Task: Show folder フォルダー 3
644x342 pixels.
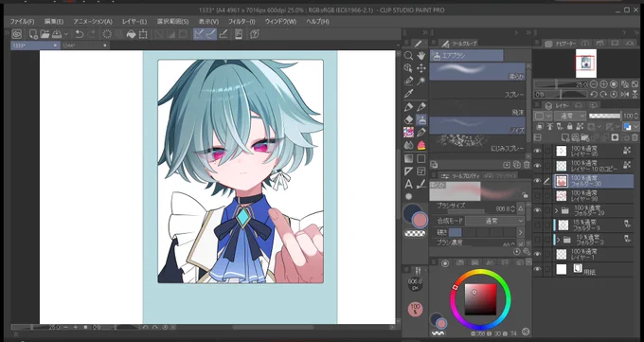Action: click(x=537, y=240)
